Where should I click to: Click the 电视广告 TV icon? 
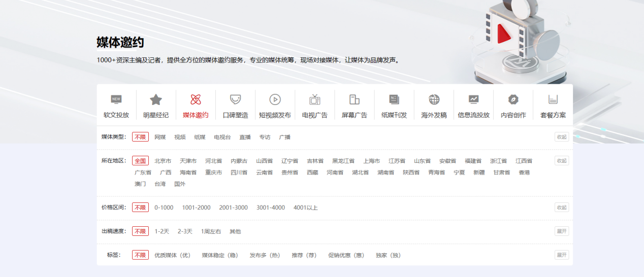[314, 99]
